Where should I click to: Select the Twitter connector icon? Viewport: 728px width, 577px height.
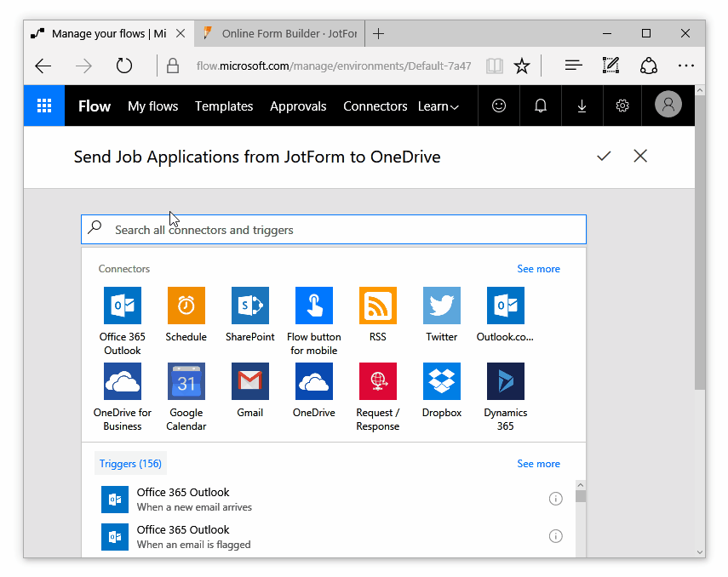(441, 306)
